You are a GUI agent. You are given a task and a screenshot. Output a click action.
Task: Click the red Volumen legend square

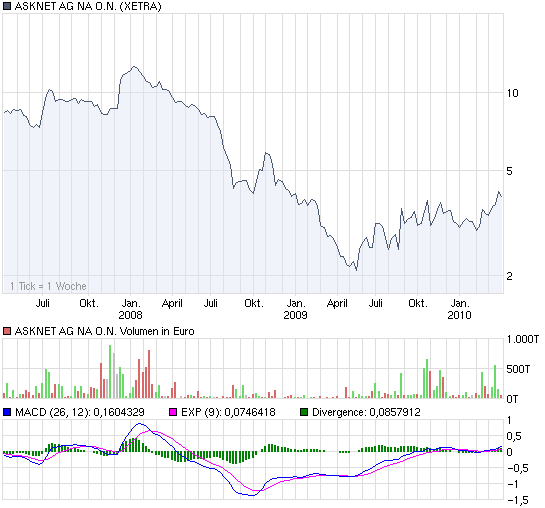coord(7,331)
